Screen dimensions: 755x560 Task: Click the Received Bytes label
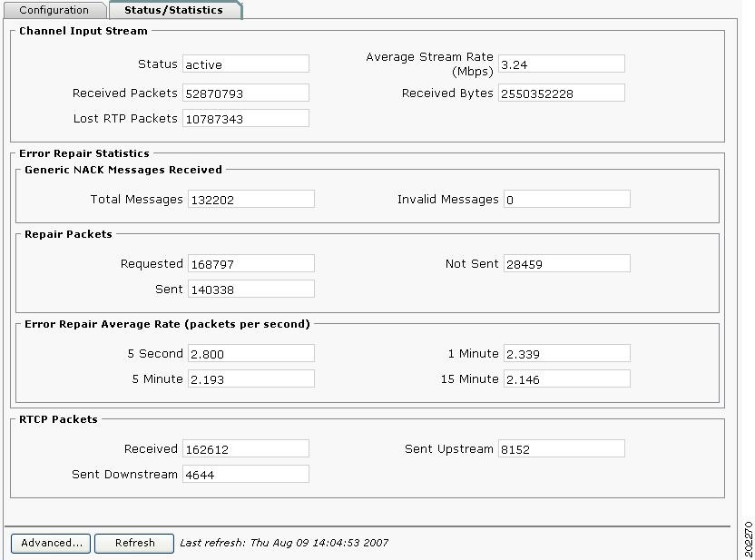pyautogui.click(x=447, y=93)
